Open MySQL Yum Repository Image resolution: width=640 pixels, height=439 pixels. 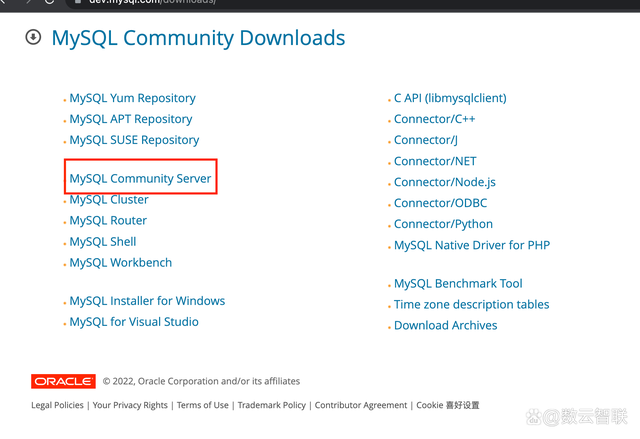tap(132, 98)
